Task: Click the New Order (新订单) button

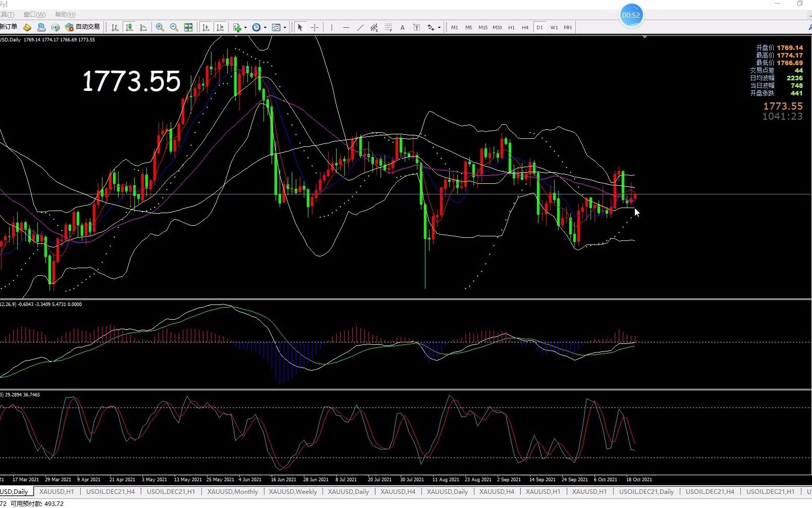Action: 9,27
